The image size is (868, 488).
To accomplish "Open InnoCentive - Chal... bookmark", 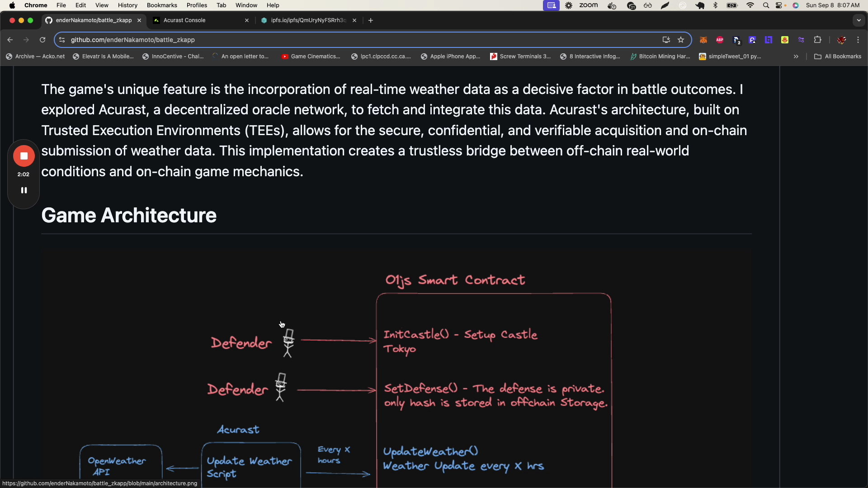I will [173, 56].
